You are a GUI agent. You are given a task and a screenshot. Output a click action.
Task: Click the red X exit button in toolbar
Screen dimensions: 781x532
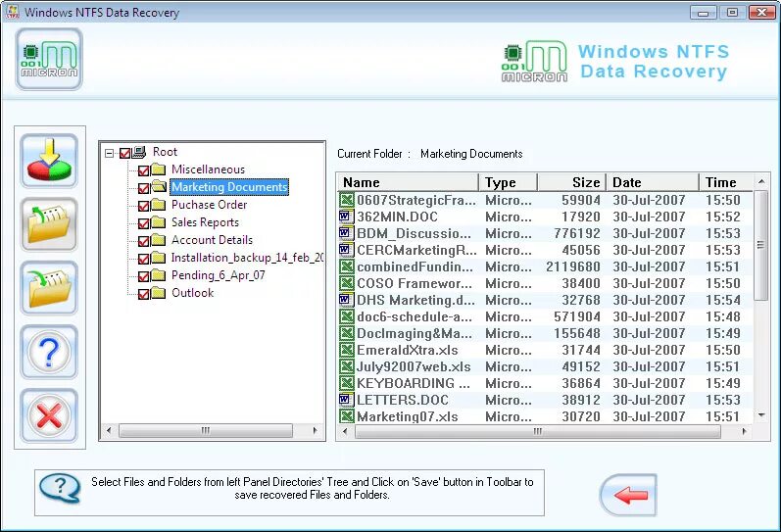tap(49, 415)
